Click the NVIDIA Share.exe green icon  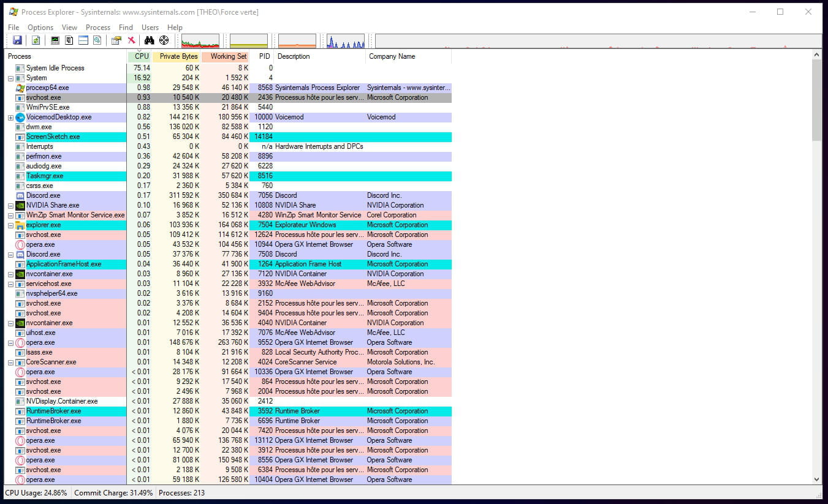pyautogui.click(x=20, y=205)
